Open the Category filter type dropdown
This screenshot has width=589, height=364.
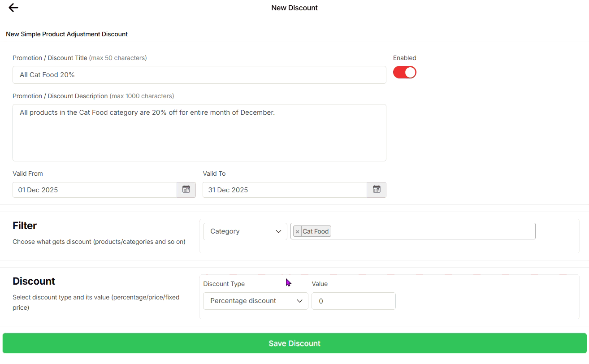[x=245, y=231]
